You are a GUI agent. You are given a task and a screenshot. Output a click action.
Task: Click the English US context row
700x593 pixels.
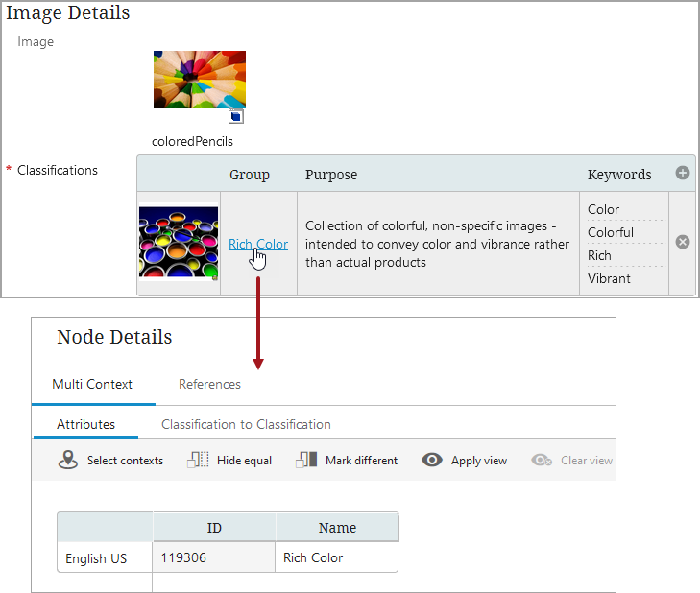(x=96, y=558)
